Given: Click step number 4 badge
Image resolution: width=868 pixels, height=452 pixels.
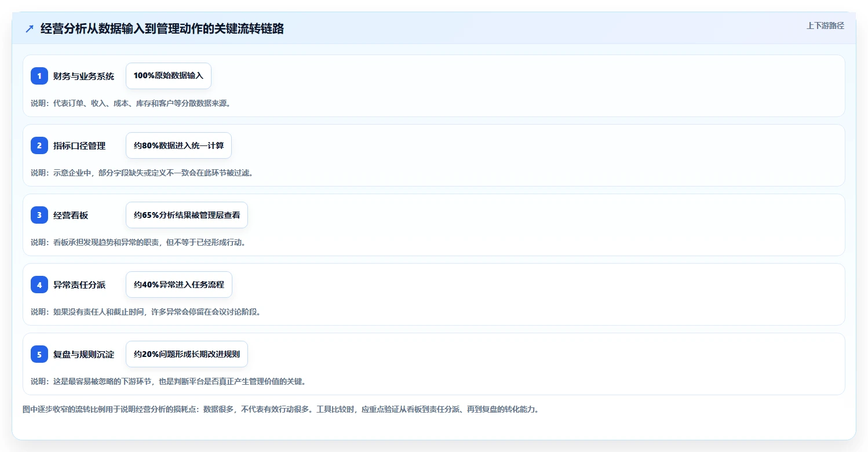Looking at the screenshot, I should pos(39,285).
